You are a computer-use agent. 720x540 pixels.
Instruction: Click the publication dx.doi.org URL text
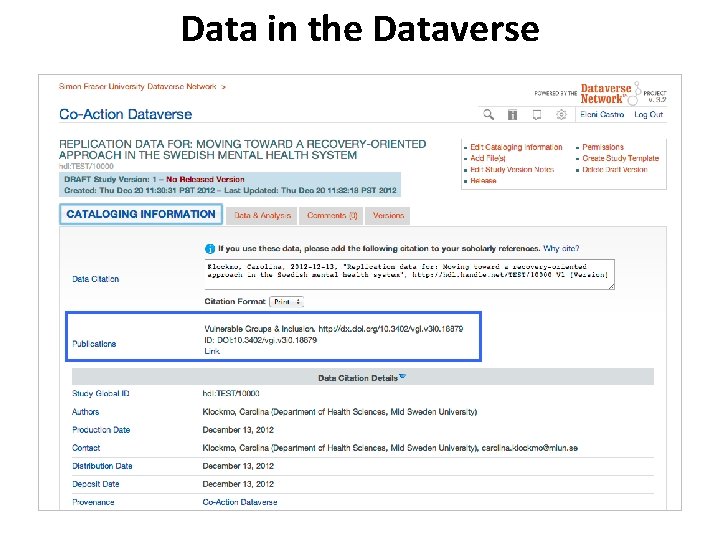pyautogui.click(x=391, y=329)
